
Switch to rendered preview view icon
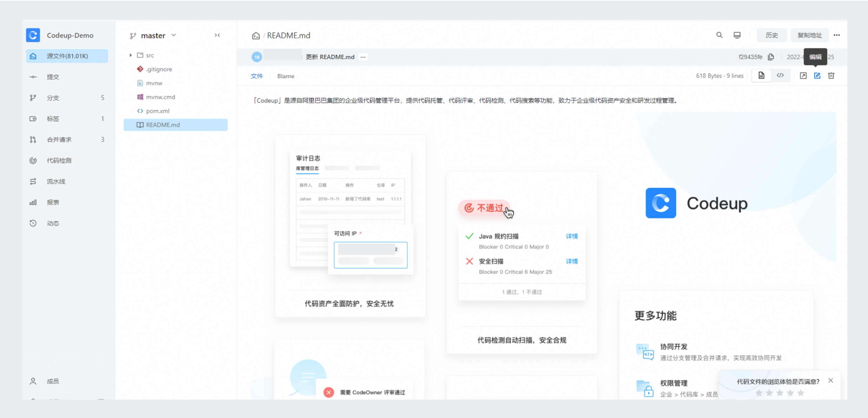(761, 75)
